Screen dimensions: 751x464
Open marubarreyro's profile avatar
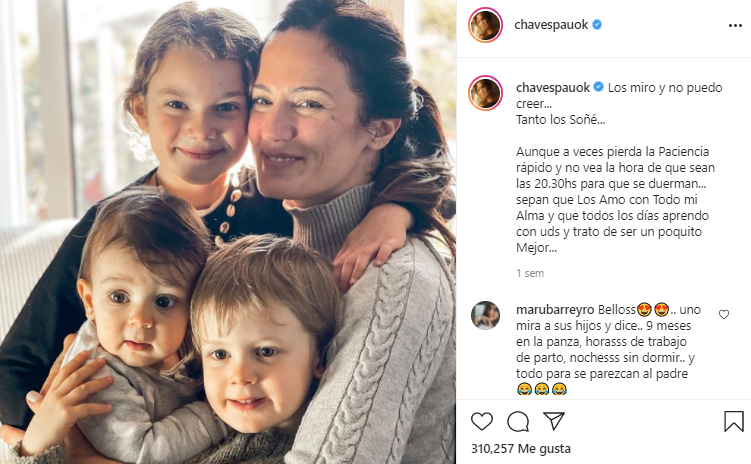(485, 315)
